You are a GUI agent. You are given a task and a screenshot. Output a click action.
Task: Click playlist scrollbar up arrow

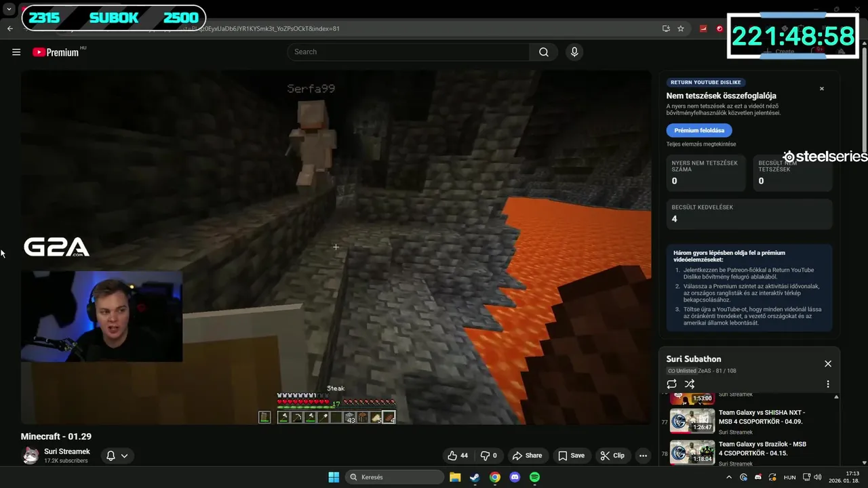point(836,396)
